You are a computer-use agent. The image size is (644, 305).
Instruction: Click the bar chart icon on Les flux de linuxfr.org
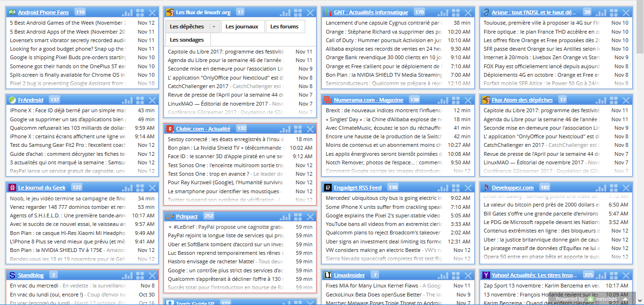click(x=285, y=12)
